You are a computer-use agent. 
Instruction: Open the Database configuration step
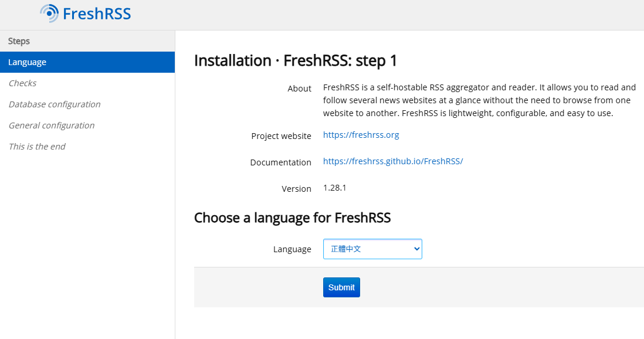pos(55,104)
